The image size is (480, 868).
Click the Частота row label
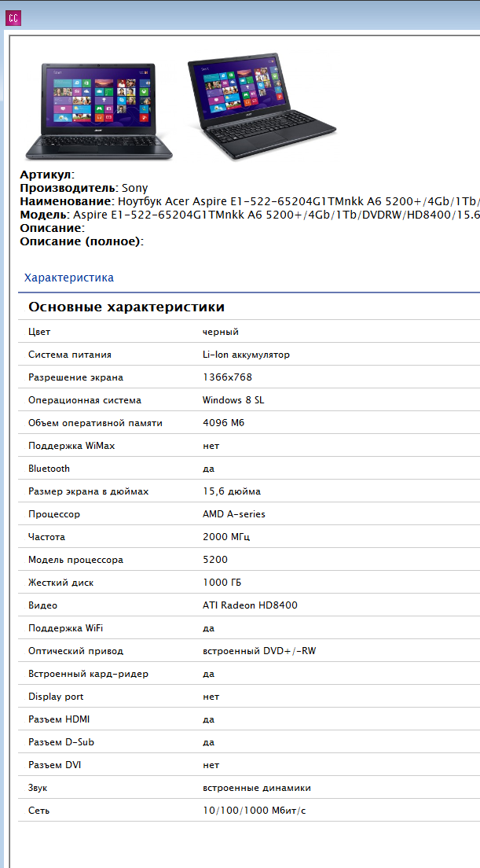click(46, 537)
